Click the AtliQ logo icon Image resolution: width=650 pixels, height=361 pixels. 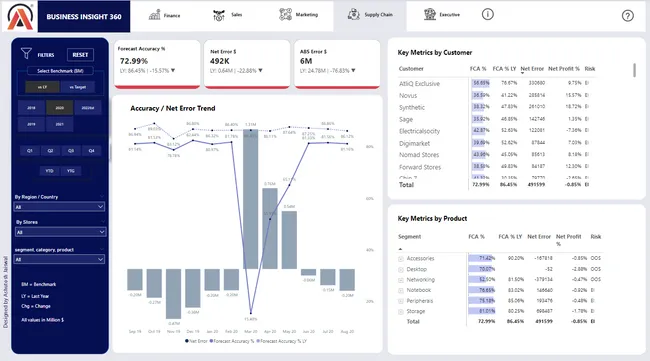click(20, 16)
